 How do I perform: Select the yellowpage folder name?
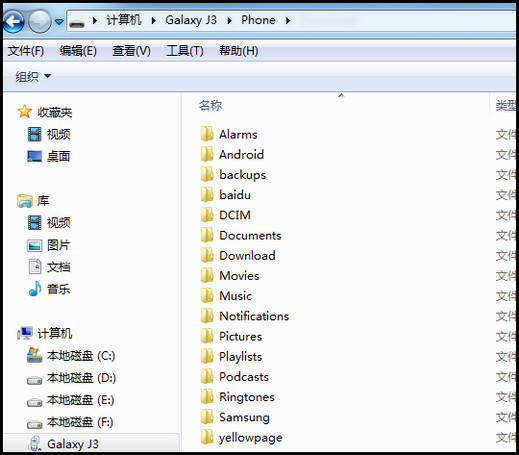click(x=251, y=438)
